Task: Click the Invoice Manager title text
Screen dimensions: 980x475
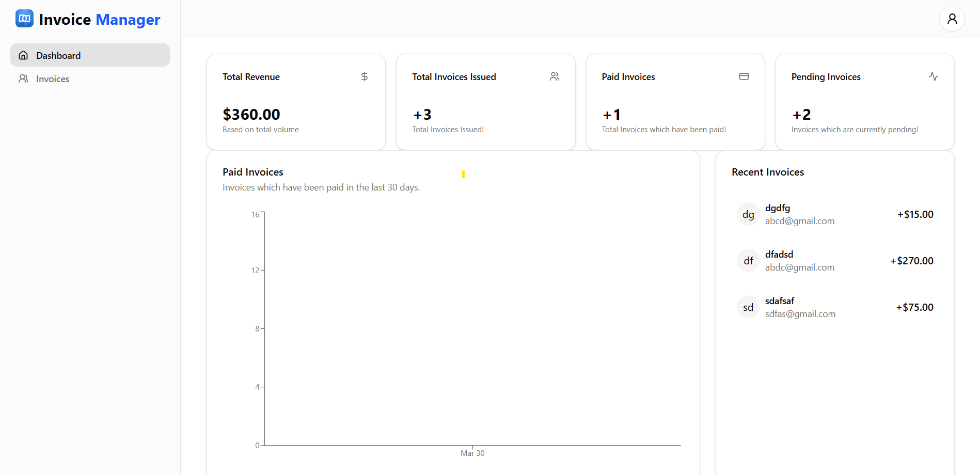Action: [100, 20]
